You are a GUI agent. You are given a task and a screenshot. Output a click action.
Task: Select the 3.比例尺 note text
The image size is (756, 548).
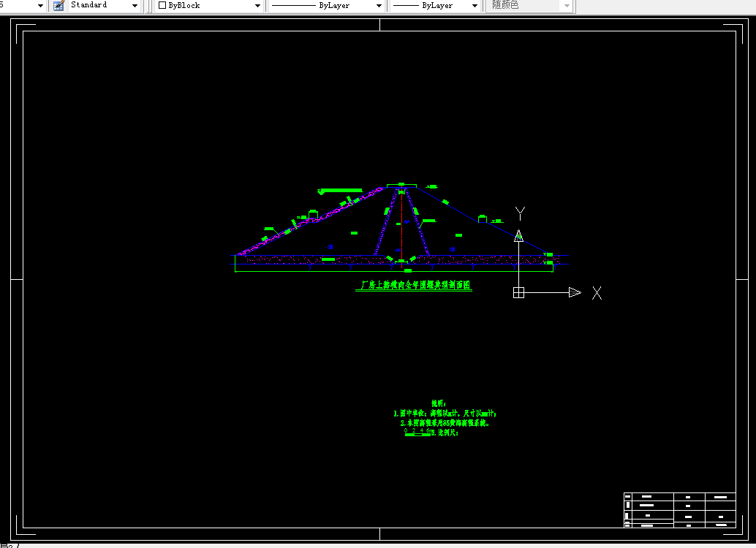(x=445, y=433)
